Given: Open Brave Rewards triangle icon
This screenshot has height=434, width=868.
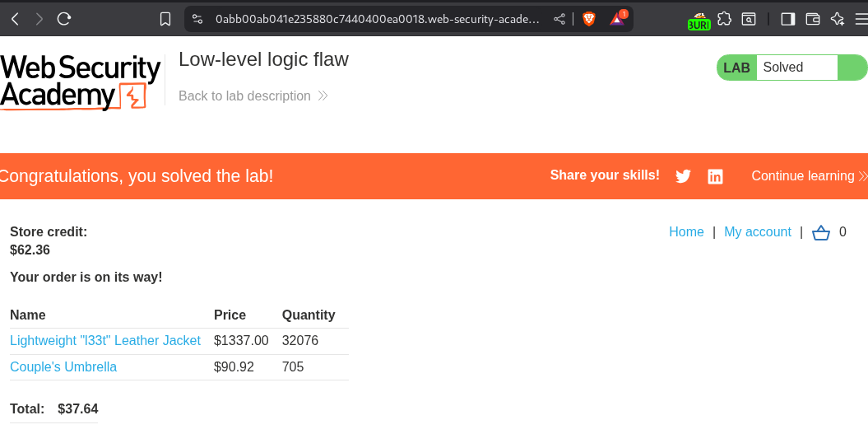Looking at the screenshot, I should click(617, 18).
